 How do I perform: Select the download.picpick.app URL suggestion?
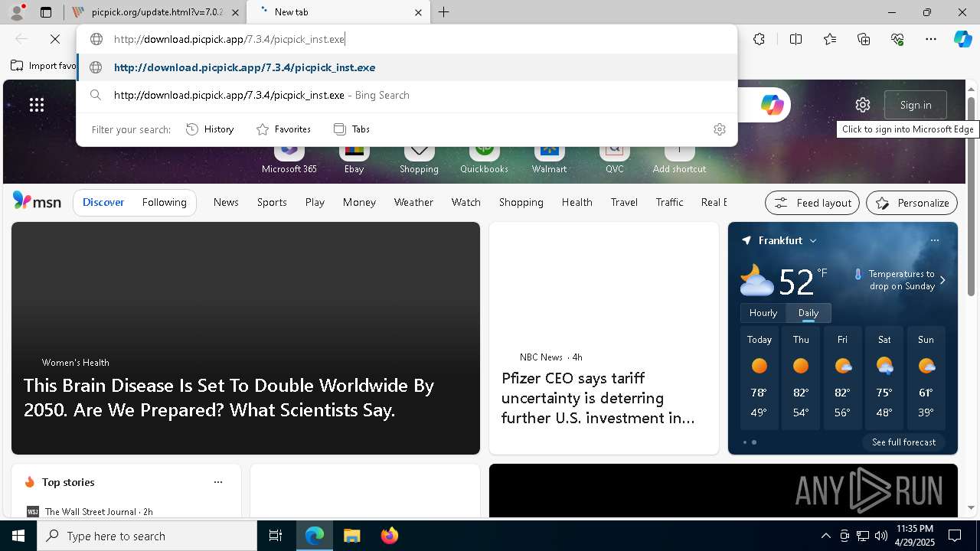click(407, 67)
